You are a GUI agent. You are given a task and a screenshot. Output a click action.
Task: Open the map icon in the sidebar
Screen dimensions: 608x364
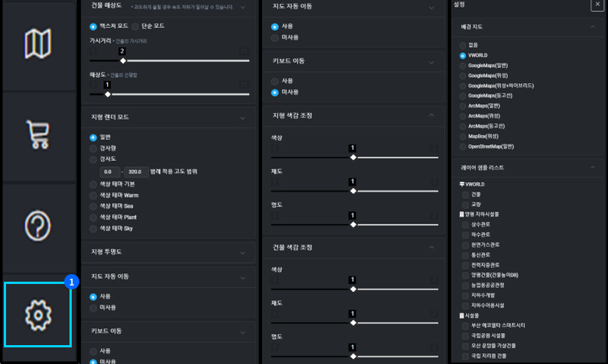(38, 45)
